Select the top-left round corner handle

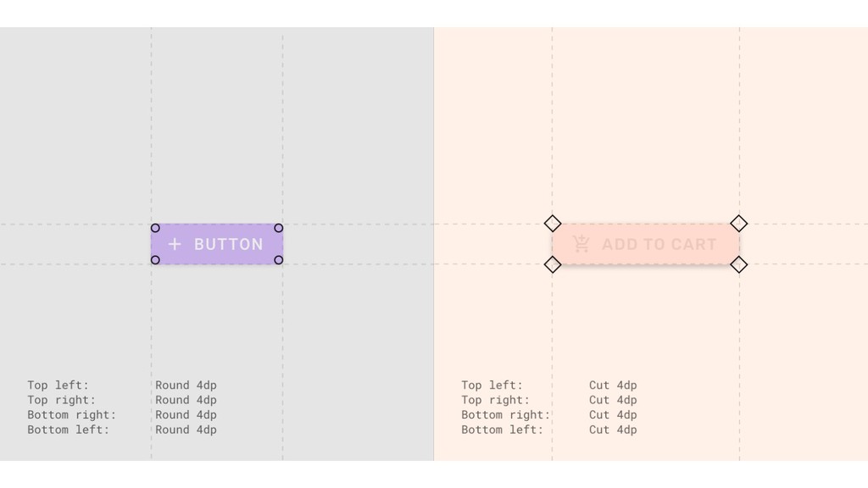155,228
